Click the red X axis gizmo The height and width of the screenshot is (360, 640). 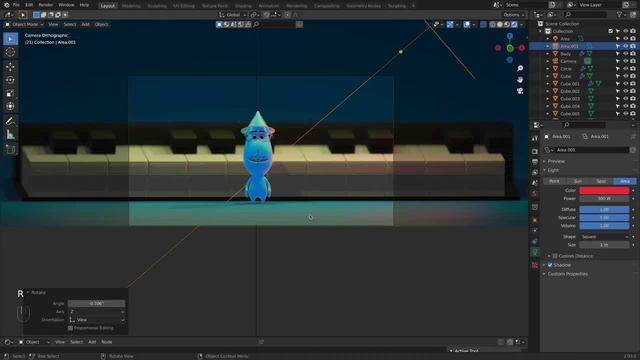522,48
